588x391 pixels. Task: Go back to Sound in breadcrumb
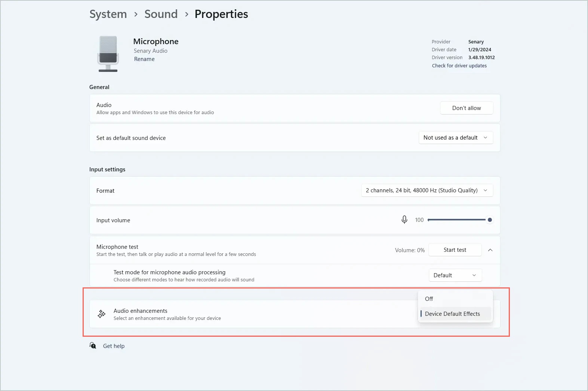161,14
